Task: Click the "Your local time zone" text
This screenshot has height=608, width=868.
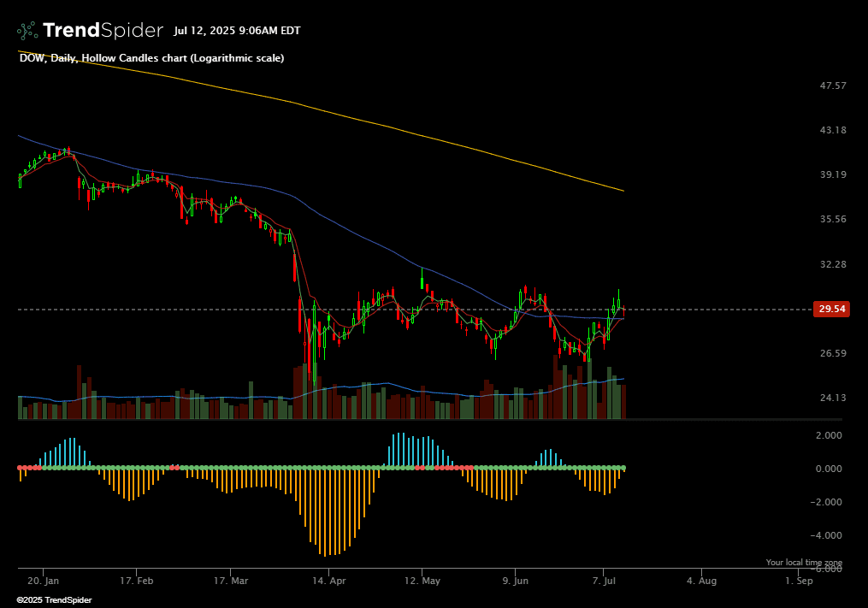Action: point(803,562)
